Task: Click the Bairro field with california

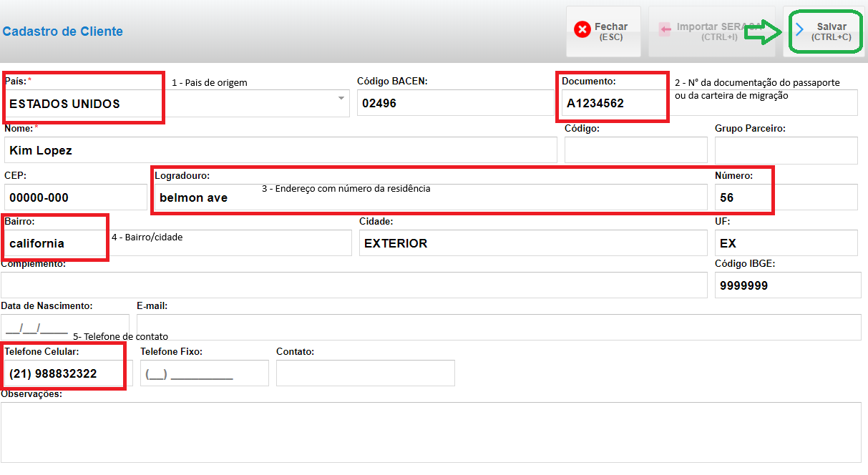Action: pyautogui.click(x=56, y=243)
